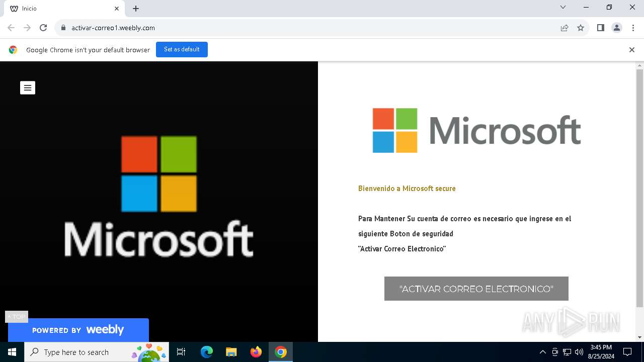
Task: Reload the current page
Action: click(43, 28)
